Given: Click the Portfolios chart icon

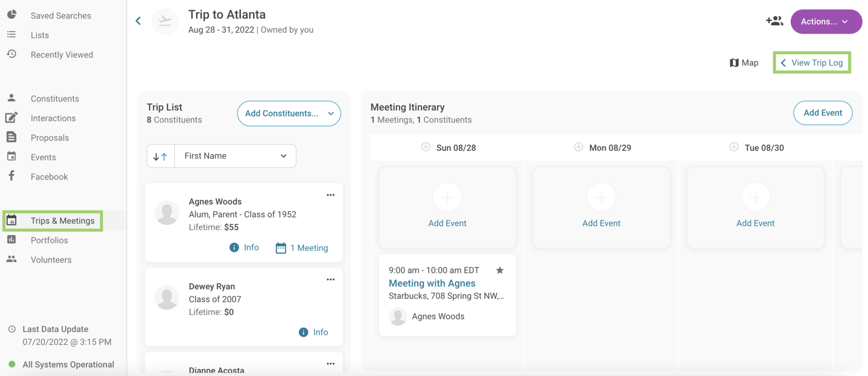Looking at the screenshot, I should point(12,239).
